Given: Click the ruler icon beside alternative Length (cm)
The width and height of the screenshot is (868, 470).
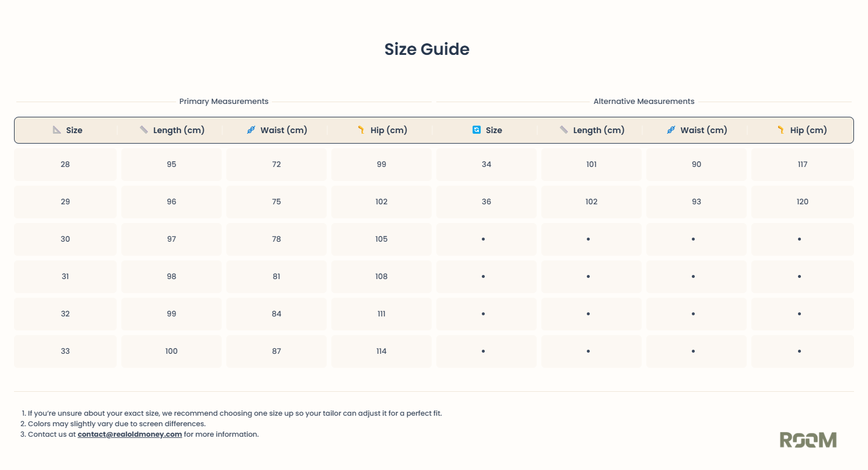Looking at the screenshot, I should tap(564, 130).
